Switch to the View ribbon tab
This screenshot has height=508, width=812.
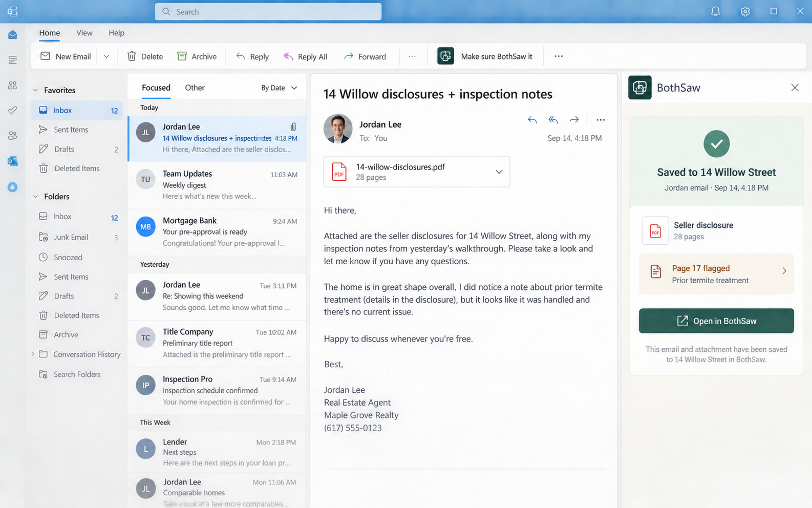point(84,33)
